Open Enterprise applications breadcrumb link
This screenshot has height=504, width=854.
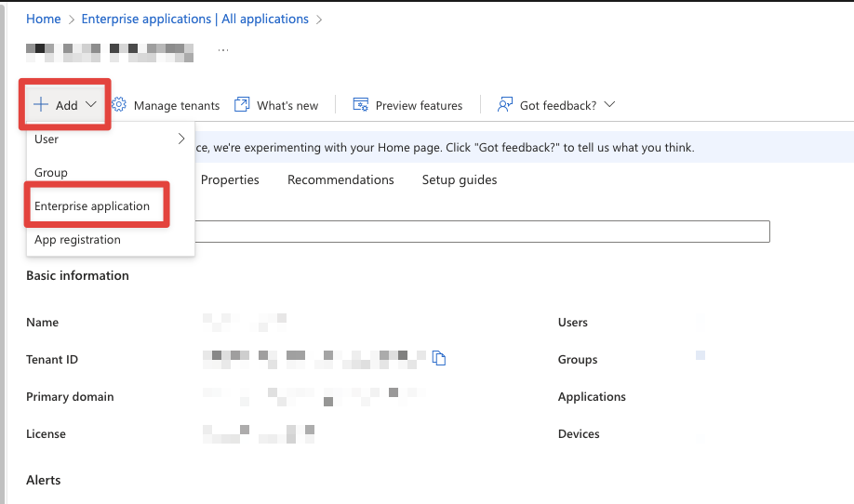pos(195,19)
